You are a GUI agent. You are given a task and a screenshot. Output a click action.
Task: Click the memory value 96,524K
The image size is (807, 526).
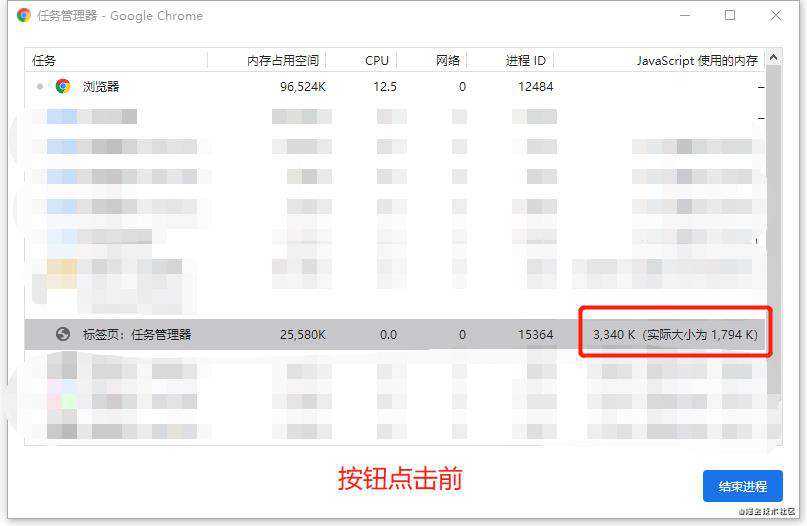(x=303, y=86)
